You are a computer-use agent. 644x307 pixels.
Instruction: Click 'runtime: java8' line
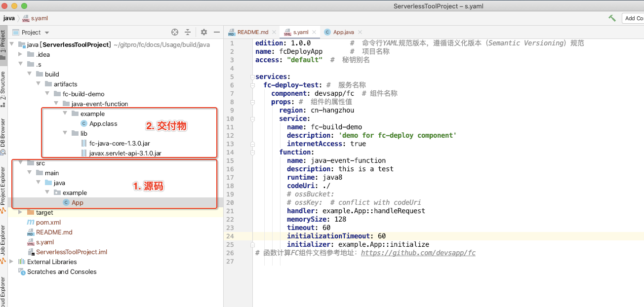pyautogui.click(x=315, y=177)
